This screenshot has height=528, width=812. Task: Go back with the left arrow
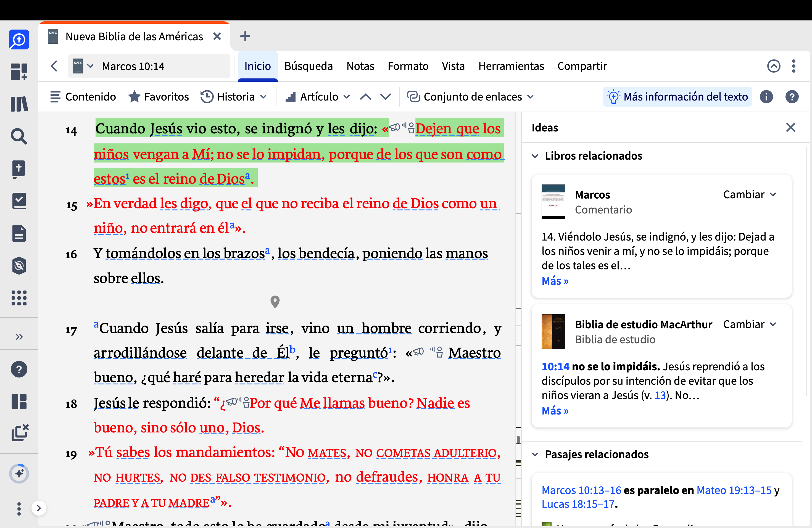pos(54,66)
